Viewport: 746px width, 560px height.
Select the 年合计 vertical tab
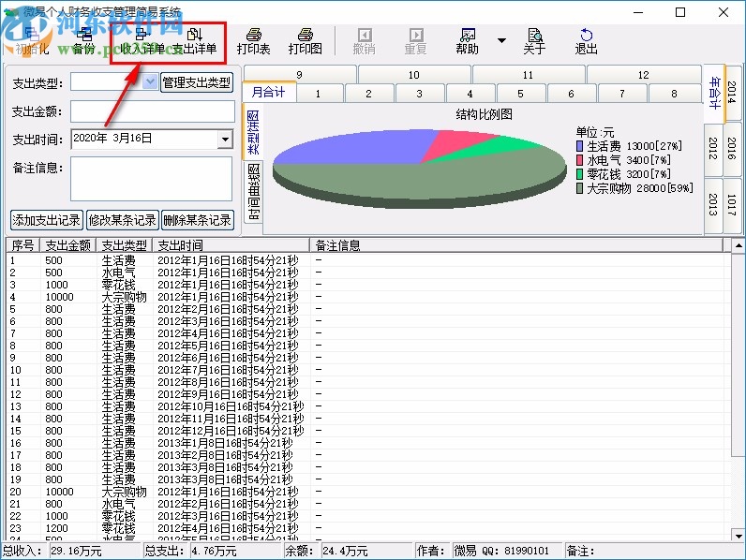pos(714,93)
